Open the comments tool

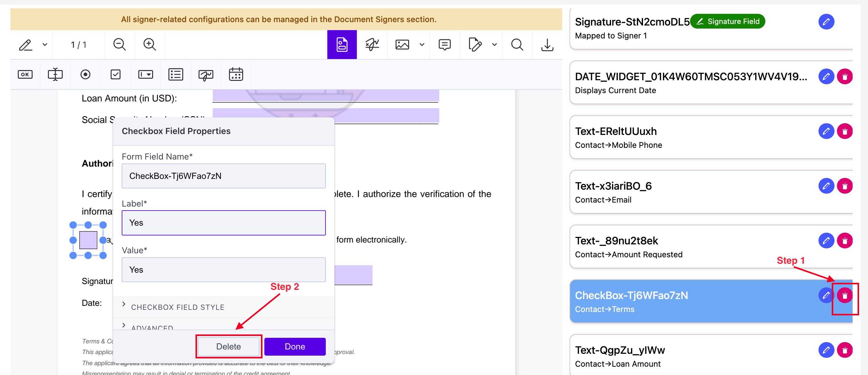coord(445,45)
